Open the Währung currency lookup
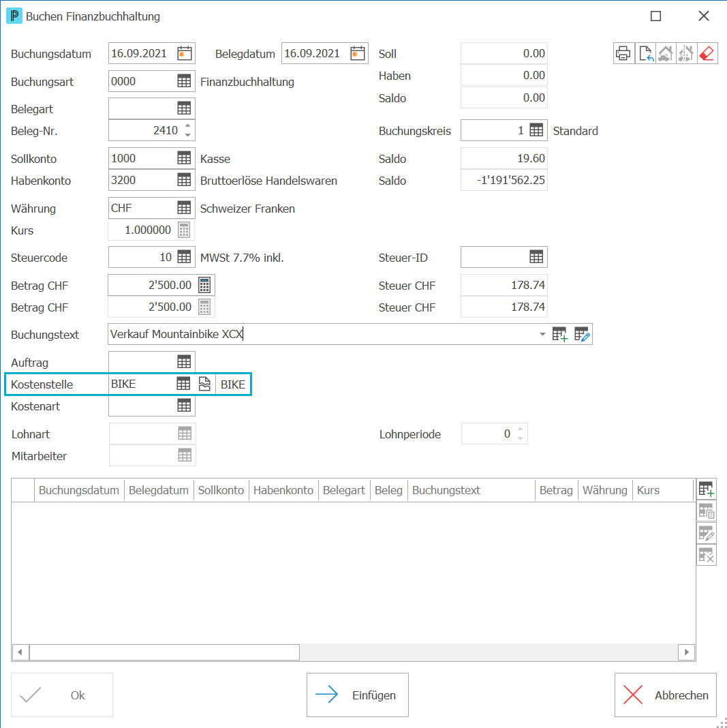The image size is (727, 728). [x=184, y=208]
